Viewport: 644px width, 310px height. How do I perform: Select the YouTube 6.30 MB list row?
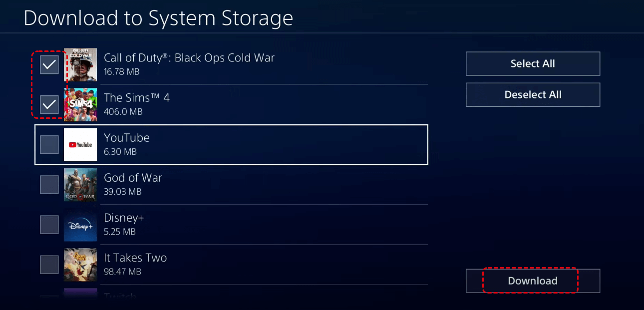[x=231, y=145]
